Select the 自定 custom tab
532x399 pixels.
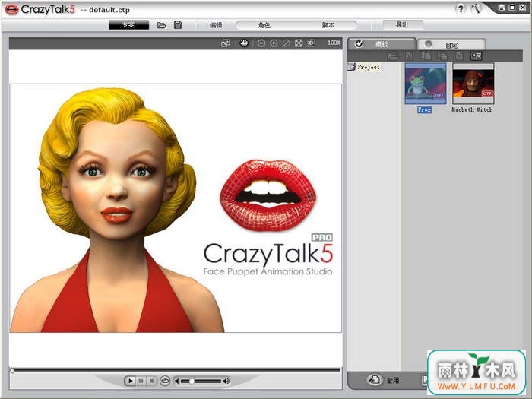click(451, 44)
